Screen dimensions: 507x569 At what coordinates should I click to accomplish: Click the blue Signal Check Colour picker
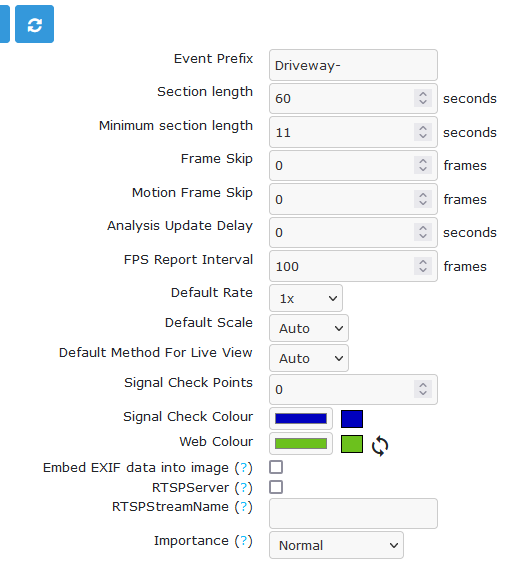click(x=301, y=418)
